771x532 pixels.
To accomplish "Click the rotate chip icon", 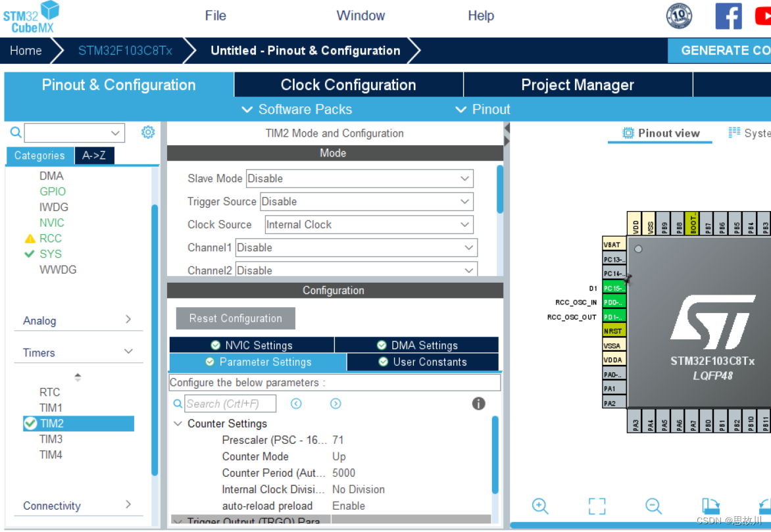I will 710,506.
